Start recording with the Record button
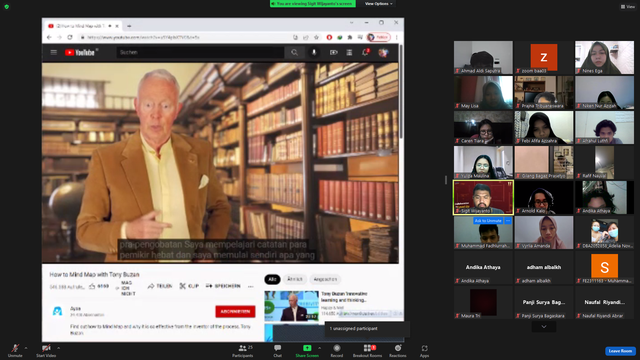This screenshot has height=360, width=640. click(x=337, y=351)
